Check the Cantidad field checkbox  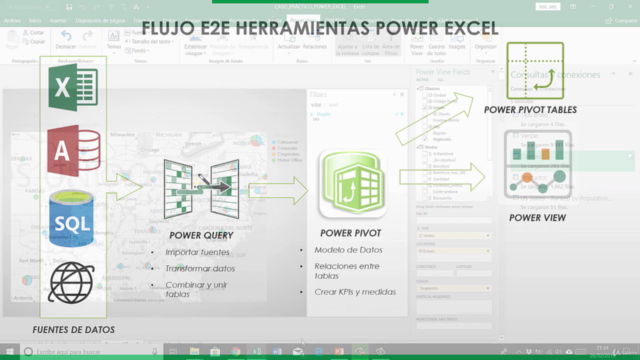click(425, 179)
